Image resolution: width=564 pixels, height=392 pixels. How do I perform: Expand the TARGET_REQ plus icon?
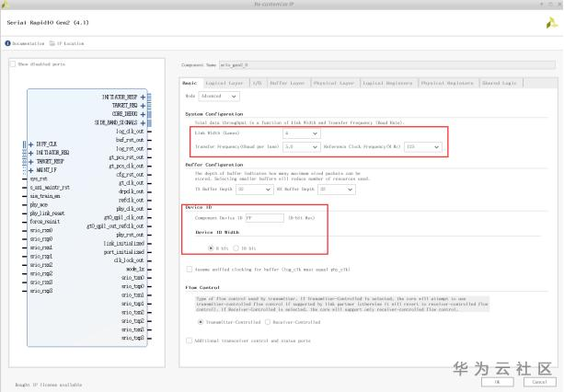click(x=143, y=106)
